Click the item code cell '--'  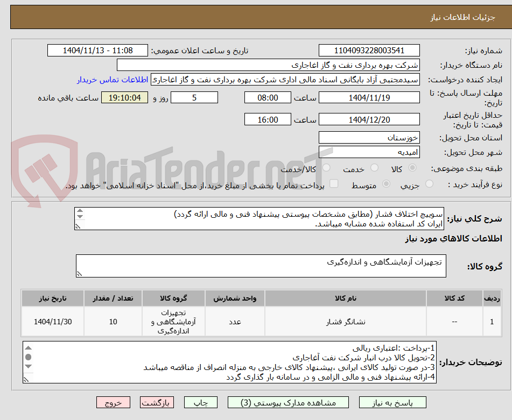click(x=454, y=322)
